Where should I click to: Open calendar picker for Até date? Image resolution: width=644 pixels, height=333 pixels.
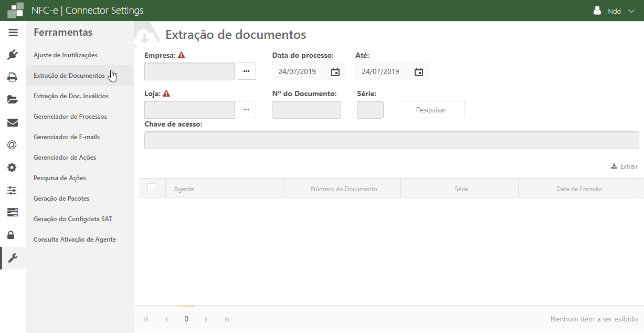(x=419, y=72)
